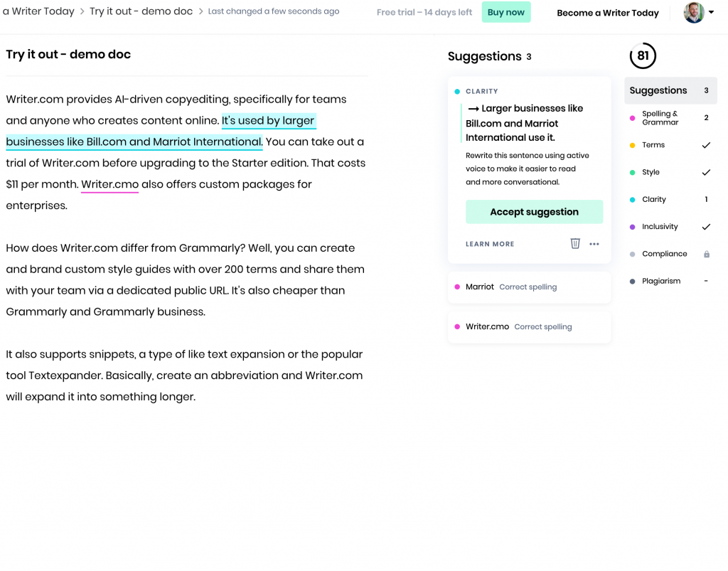Screen dimensions: 728x571
Task: Select the Spelling & Grammar category
Action: pyautogui.click(x=660, y=118)
